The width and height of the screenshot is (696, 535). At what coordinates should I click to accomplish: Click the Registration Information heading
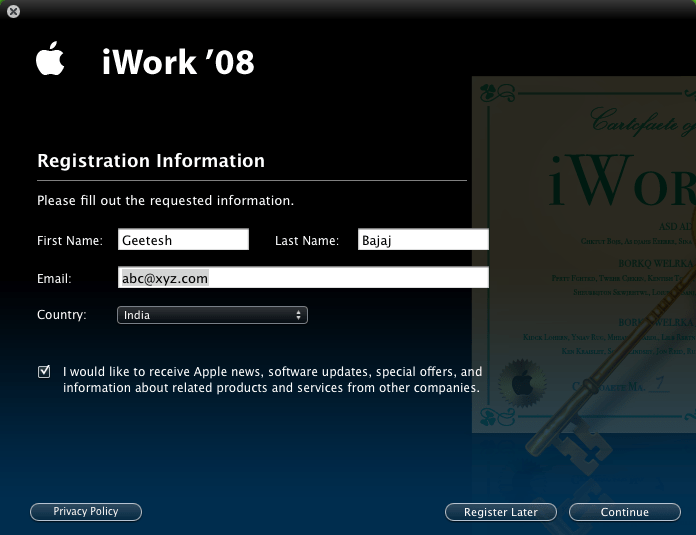[151, 161]
